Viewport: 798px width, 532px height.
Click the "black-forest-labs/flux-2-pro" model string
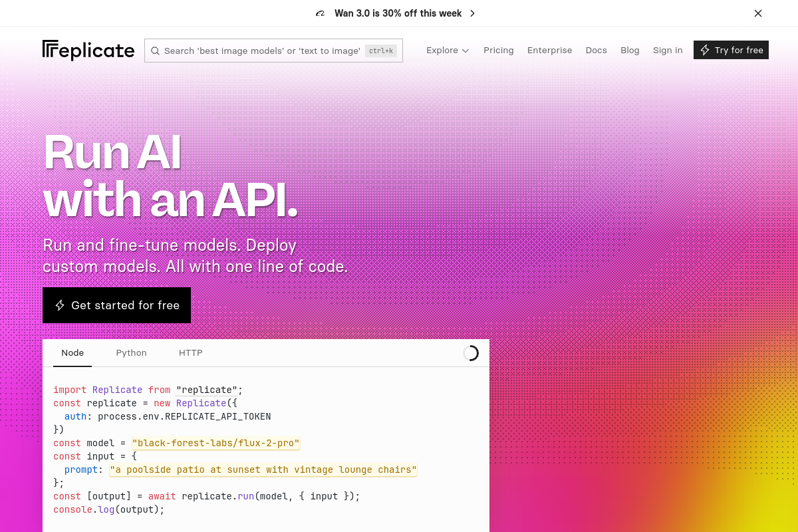216,443
